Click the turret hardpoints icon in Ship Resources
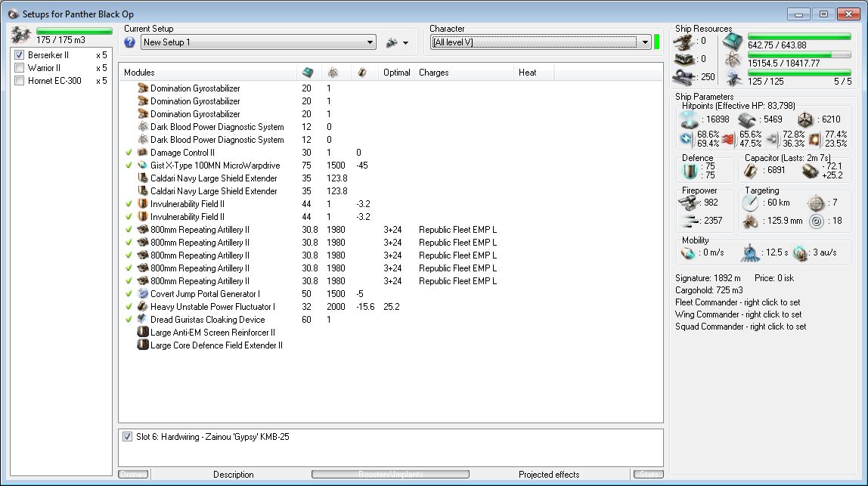 684,41
